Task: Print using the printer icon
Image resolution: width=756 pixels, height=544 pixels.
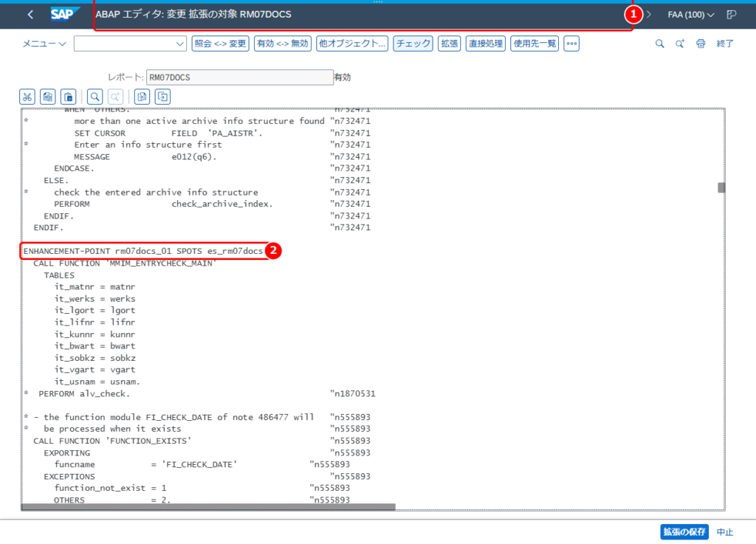Action: [x=701, y=44]
